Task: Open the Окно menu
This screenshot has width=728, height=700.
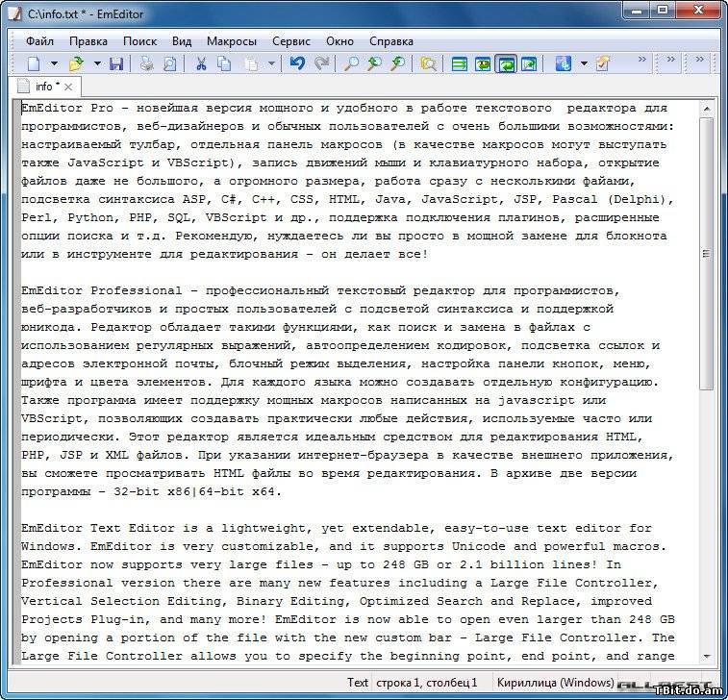Action: [x=339, y=41]
